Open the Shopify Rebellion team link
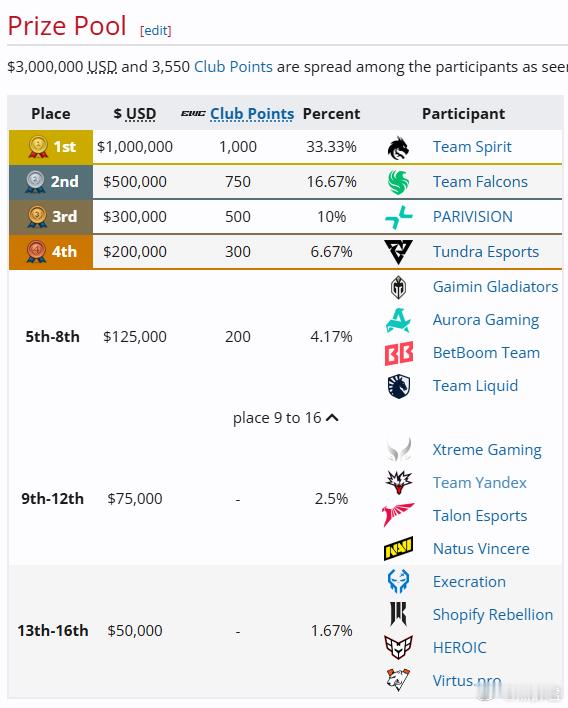 [493, 615]
